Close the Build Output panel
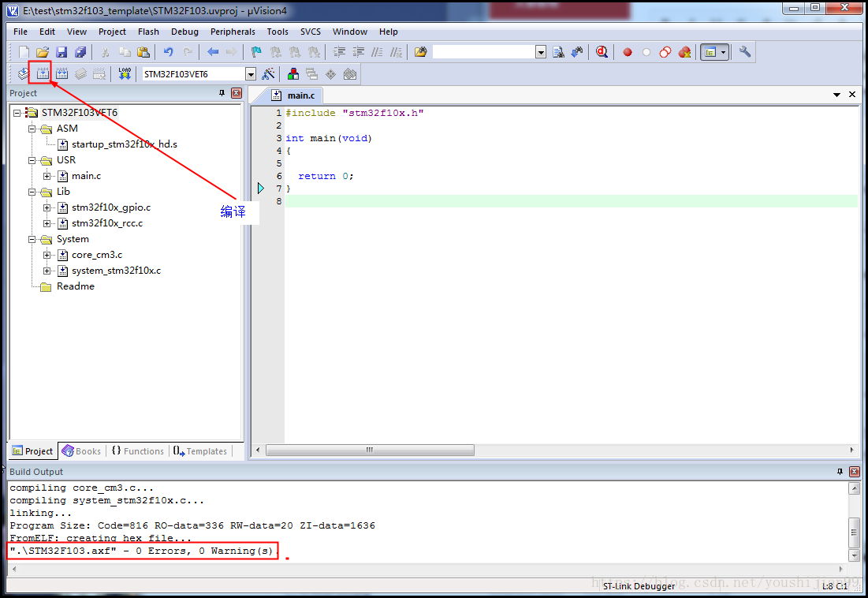This screenshot has width=868, height=598. point(854,472)
